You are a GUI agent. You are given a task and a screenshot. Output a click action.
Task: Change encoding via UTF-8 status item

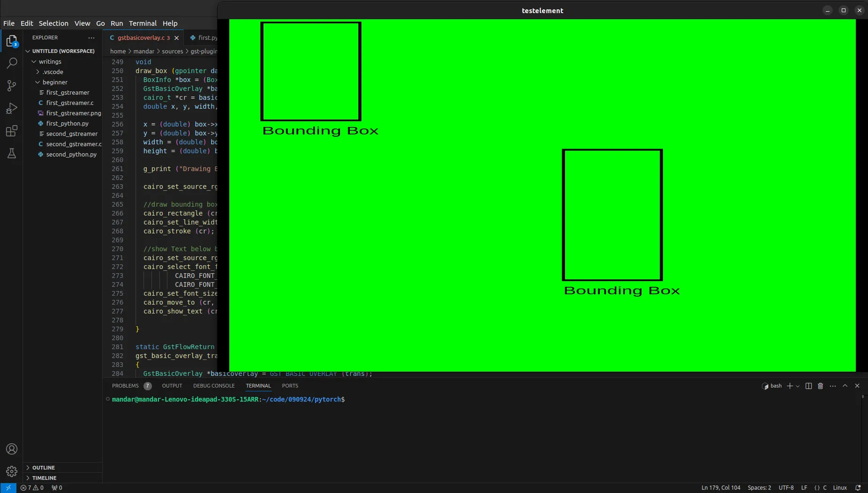[x=786, y=488]
